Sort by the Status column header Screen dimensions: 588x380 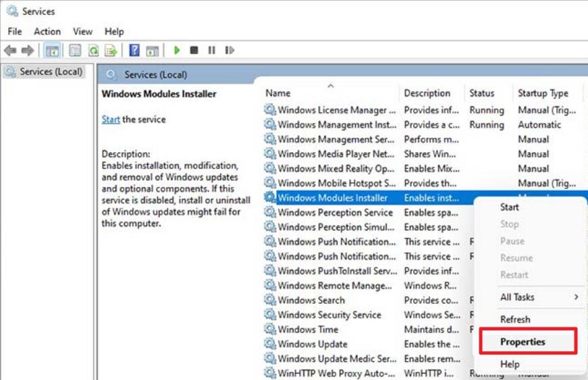pos(481,93)
